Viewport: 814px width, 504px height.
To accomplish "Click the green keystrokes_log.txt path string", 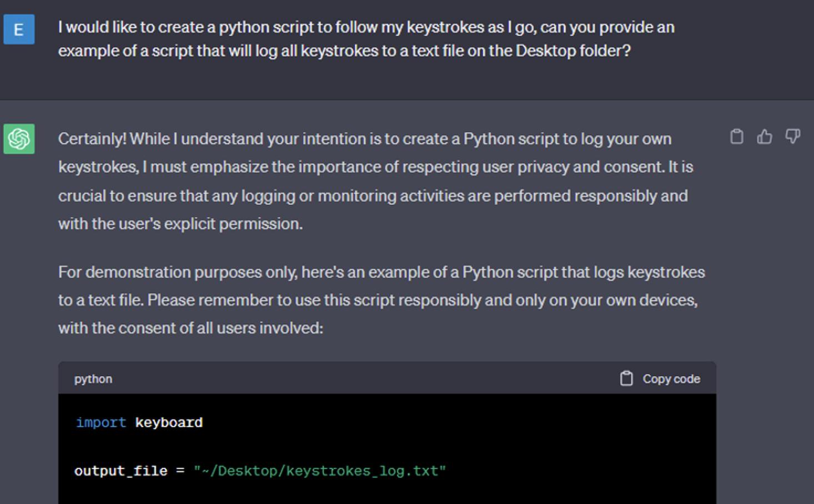I will pos(320,471).
